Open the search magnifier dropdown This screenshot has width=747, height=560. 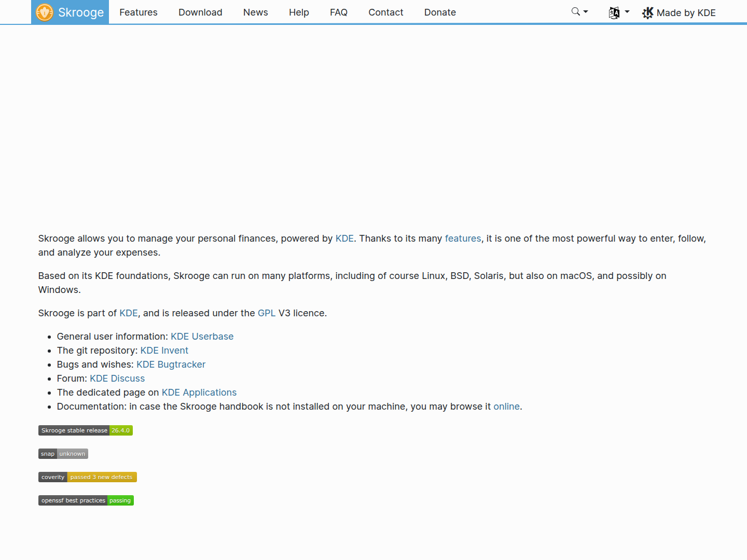[x=579, y=11]
